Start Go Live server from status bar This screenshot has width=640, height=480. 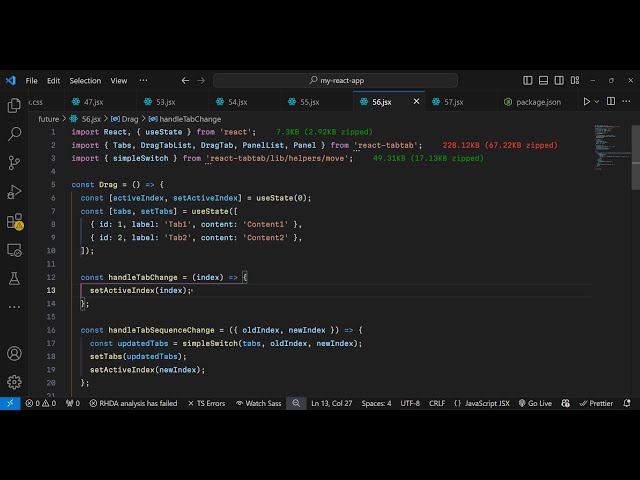[x=535, y=403]
